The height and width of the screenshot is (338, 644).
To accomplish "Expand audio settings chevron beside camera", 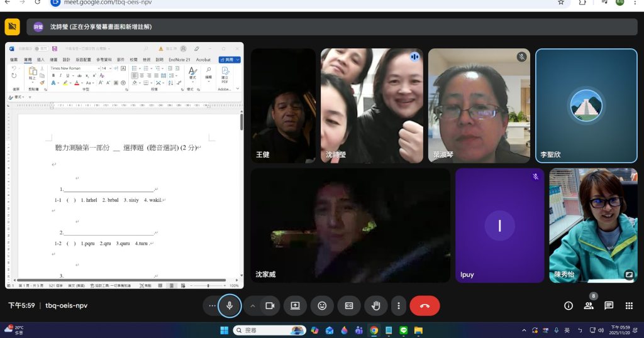I will coord(253,306).
